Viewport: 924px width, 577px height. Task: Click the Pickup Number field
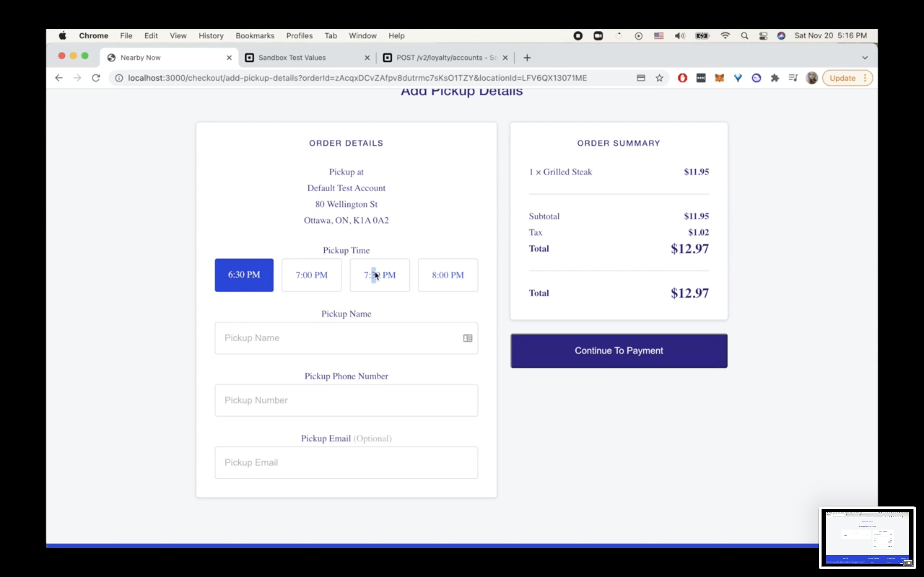point(346,400)
